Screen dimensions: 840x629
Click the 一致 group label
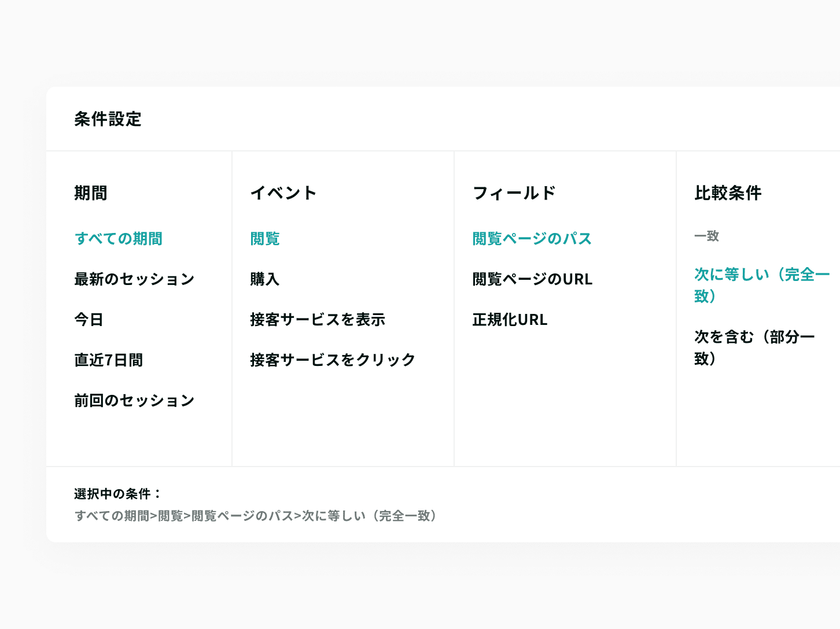click(707, 236)
